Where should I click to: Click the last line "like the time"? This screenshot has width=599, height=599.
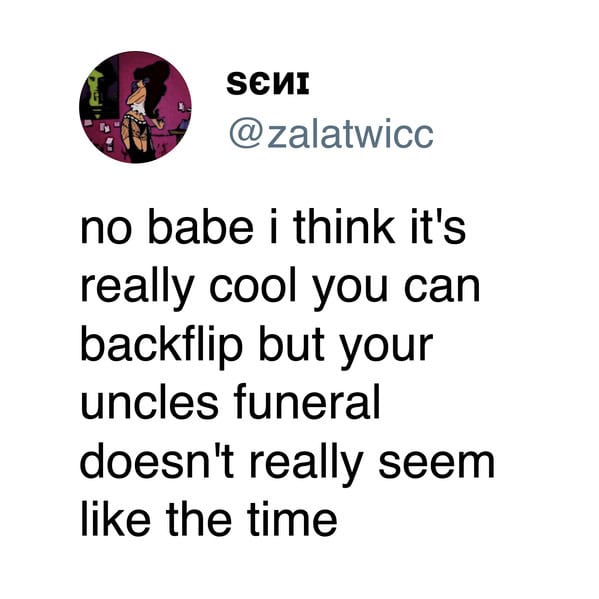tap(209, 519)
